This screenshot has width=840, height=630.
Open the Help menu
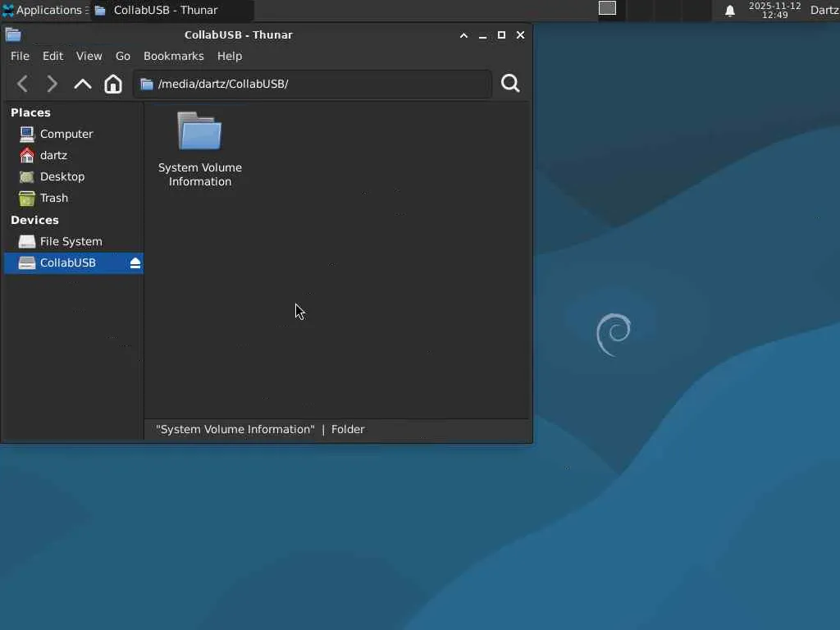[230, 57]
